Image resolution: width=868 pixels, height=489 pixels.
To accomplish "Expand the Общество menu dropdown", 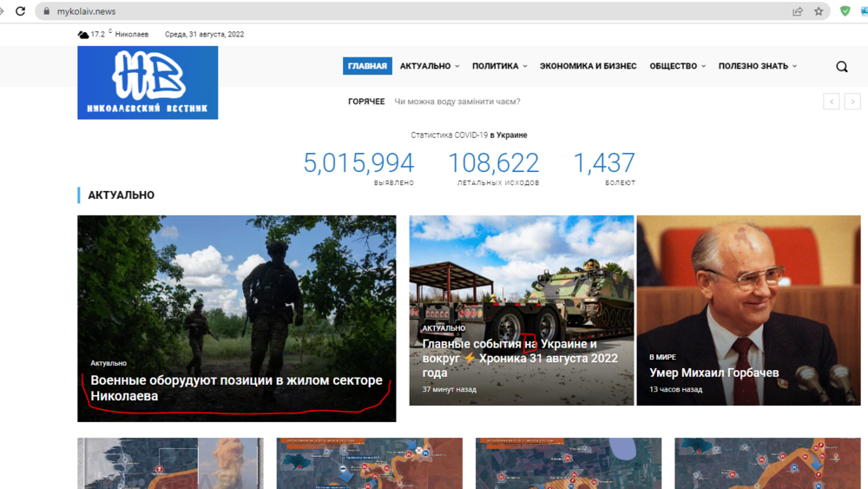I will pyautogui.click(x=677, y=66).
